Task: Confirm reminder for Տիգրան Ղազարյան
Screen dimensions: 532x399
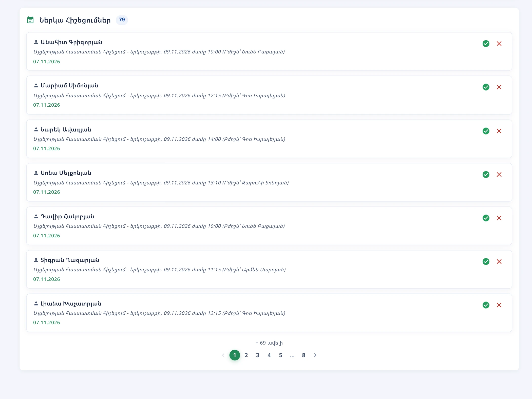Action: pyautogui.click(x=486, y=261)
